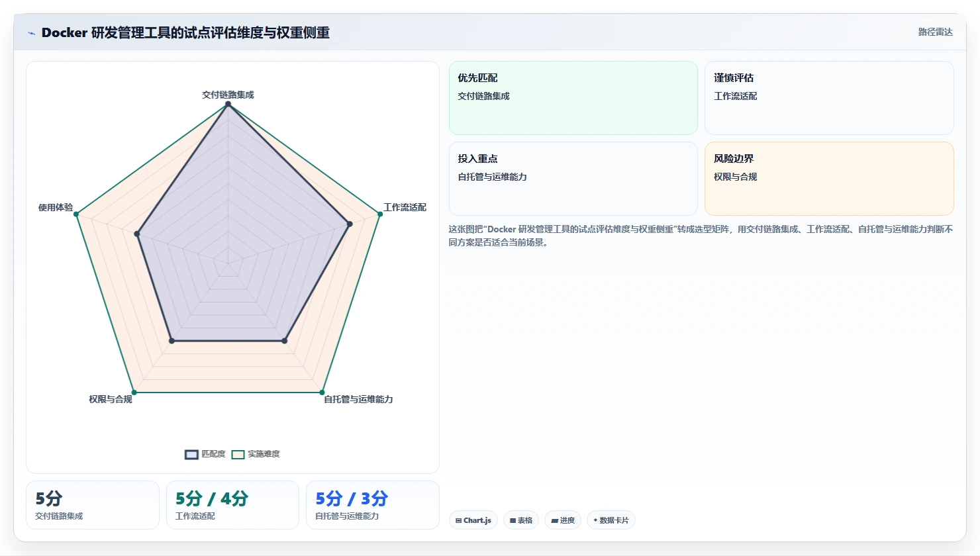Click the chart title heading text

[x=185, y=32]
